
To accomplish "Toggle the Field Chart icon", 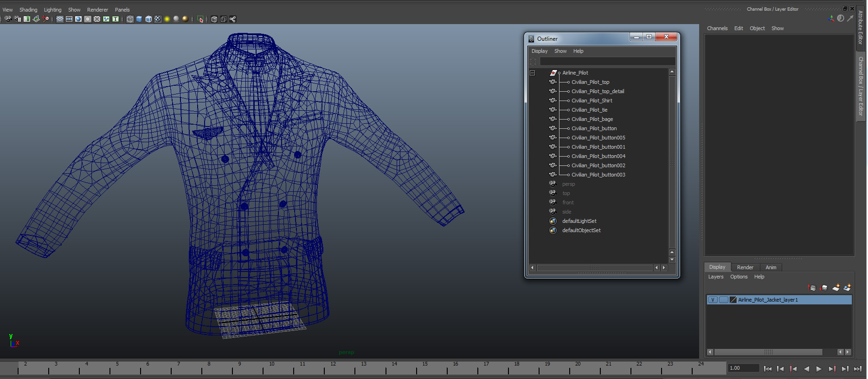I will click(x=97, y=19).
